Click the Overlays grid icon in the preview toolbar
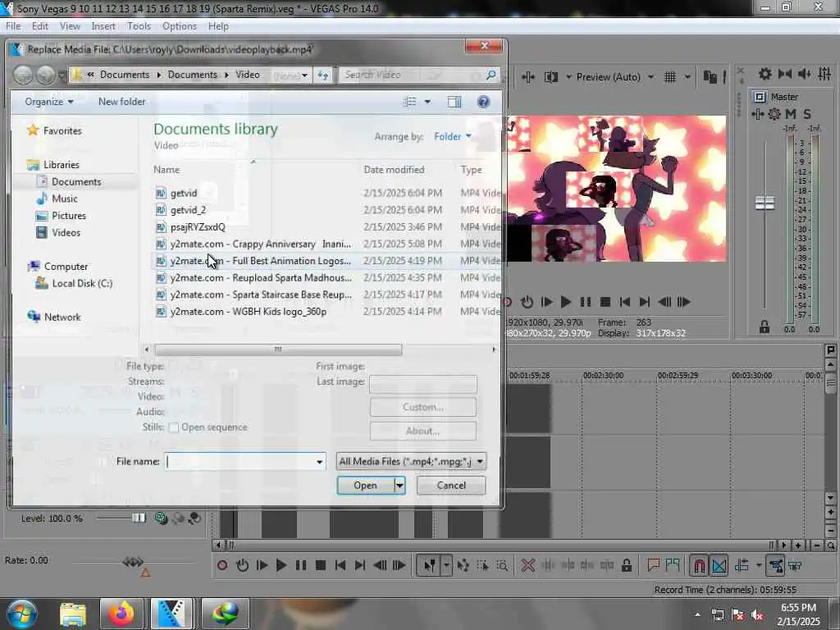This screenshot has height=630, width=840. (669, 77)
